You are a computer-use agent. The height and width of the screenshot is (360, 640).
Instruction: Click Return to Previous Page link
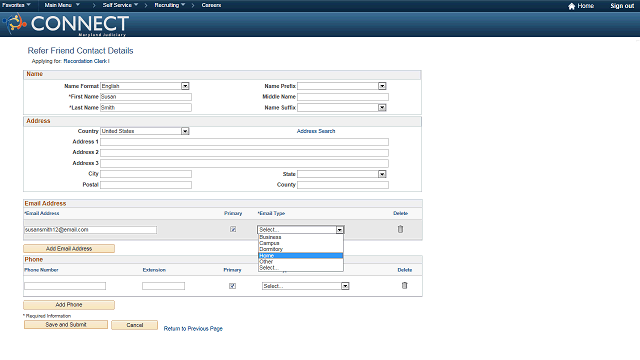pos(193,329)
